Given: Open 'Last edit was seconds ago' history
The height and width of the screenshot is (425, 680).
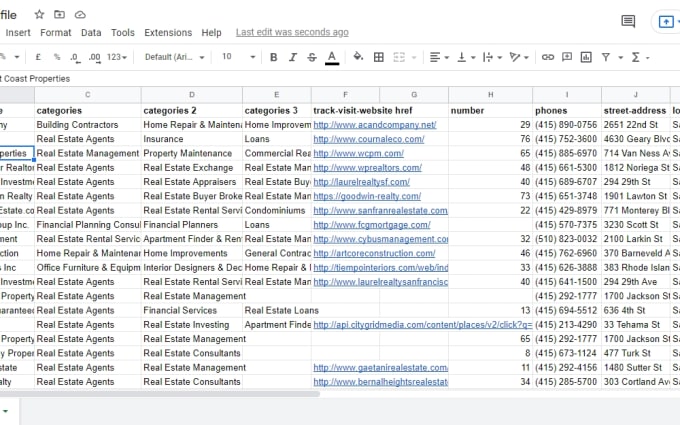Looking at the screenshot, I should coord(292,32).
